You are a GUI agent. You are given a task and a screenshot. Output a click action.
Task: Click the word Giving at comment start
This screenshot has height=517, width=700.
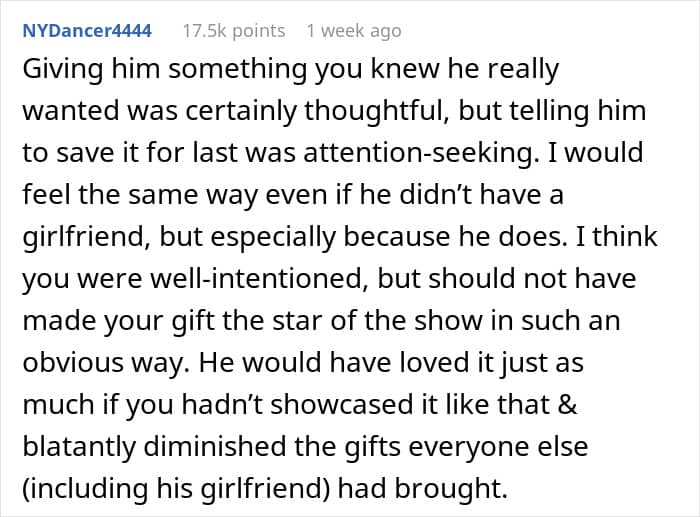click(x=63, y=70)
